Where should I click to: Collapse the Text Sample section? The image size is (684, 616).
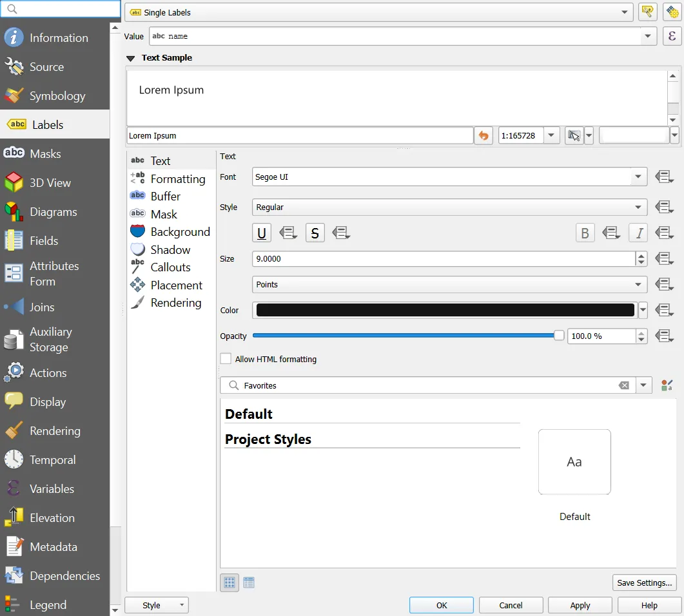pos(130,58)
